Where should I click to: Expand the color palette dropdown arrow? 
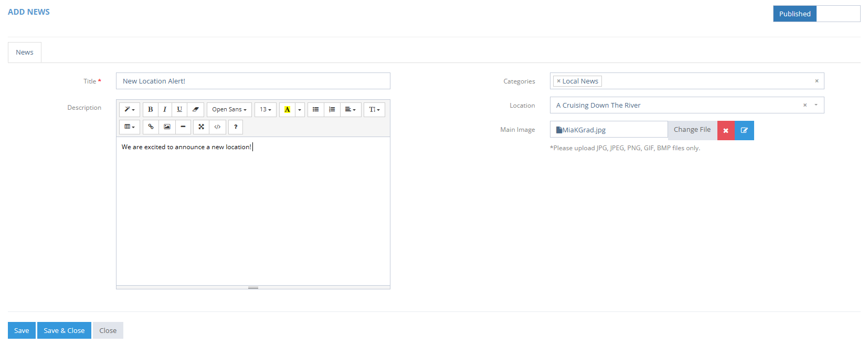tap(300, 109)
